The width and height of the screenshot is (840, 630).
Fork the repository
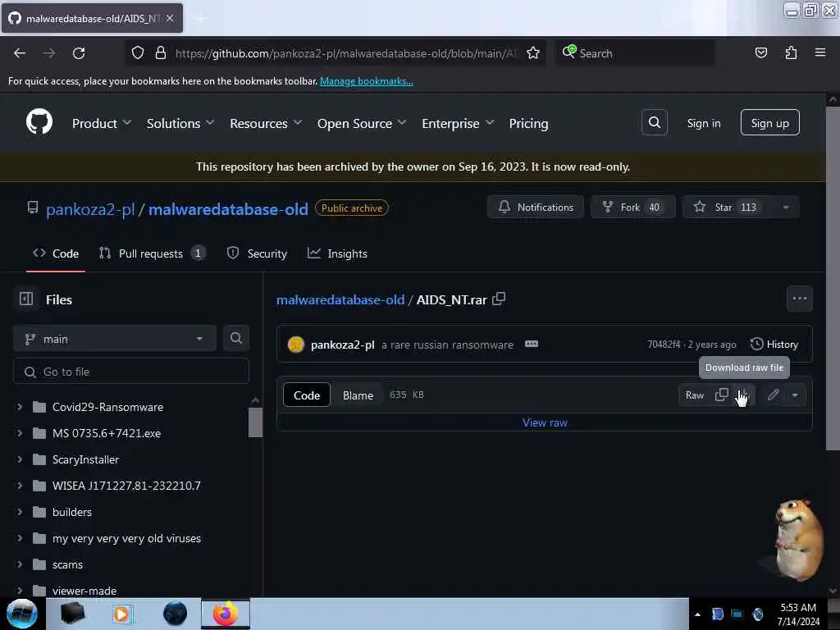(632, 208)
